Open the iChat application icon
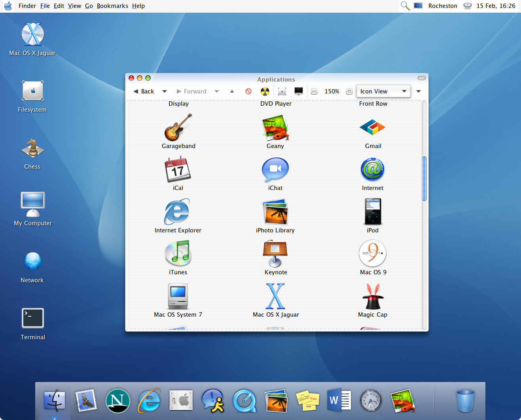521x420 pixels. (x=275, y=169)
